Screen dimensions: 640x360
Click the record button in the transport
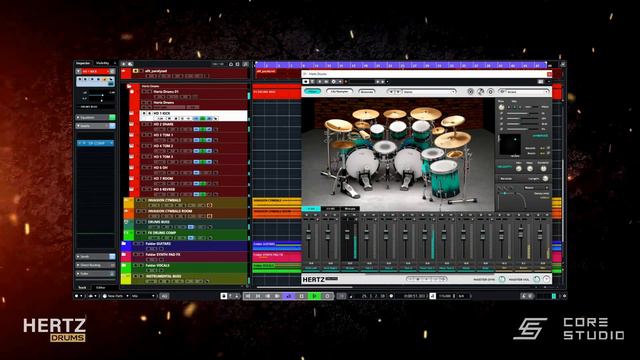click(327, 296)
